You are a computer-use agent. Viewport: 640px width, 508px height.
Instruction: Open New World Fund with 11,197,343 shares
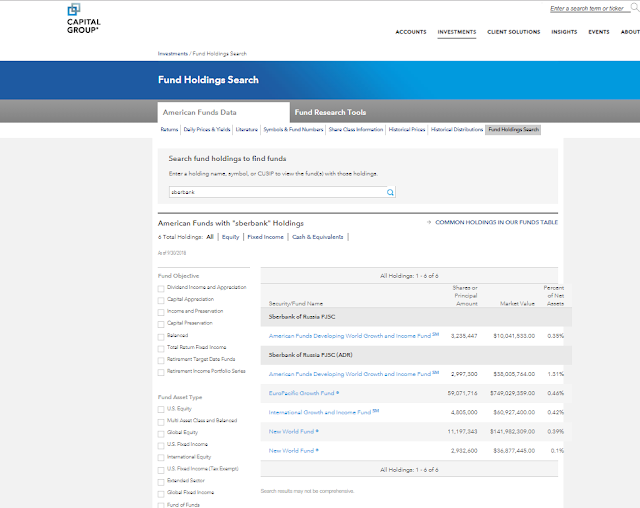293,431
